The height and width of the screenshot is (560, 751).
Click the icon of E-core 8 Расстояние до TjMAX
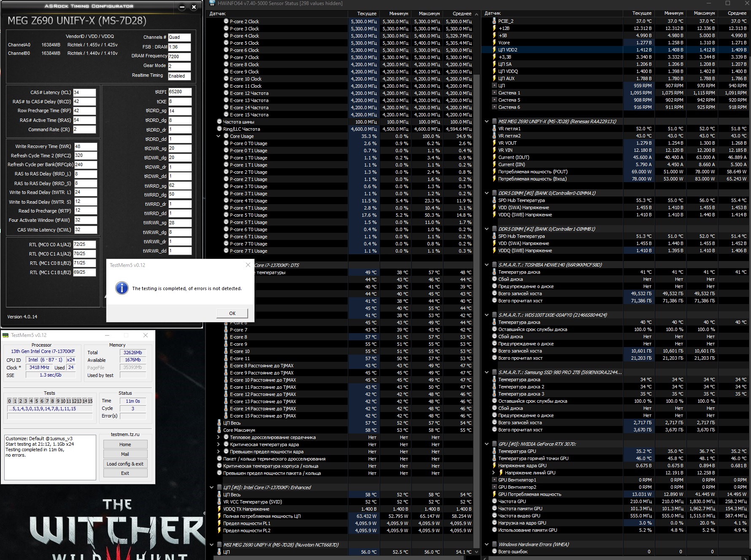click(x=226, y=366)
